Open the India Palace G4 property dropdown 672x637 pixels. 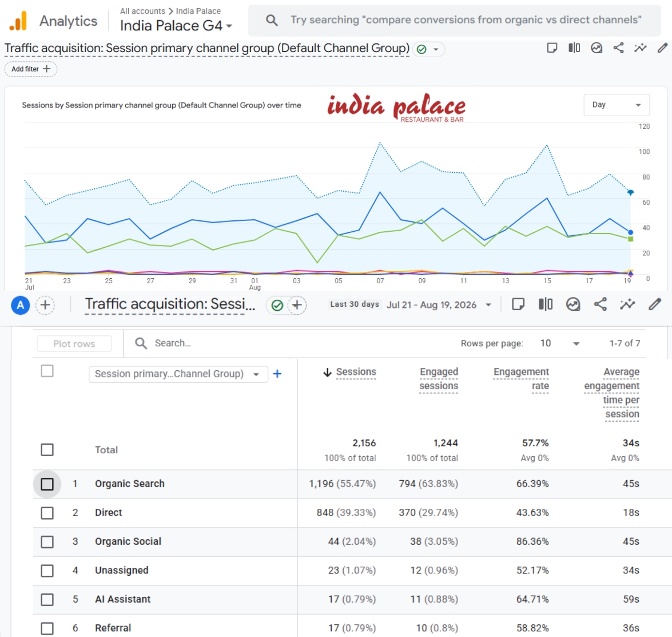[176, 26]
